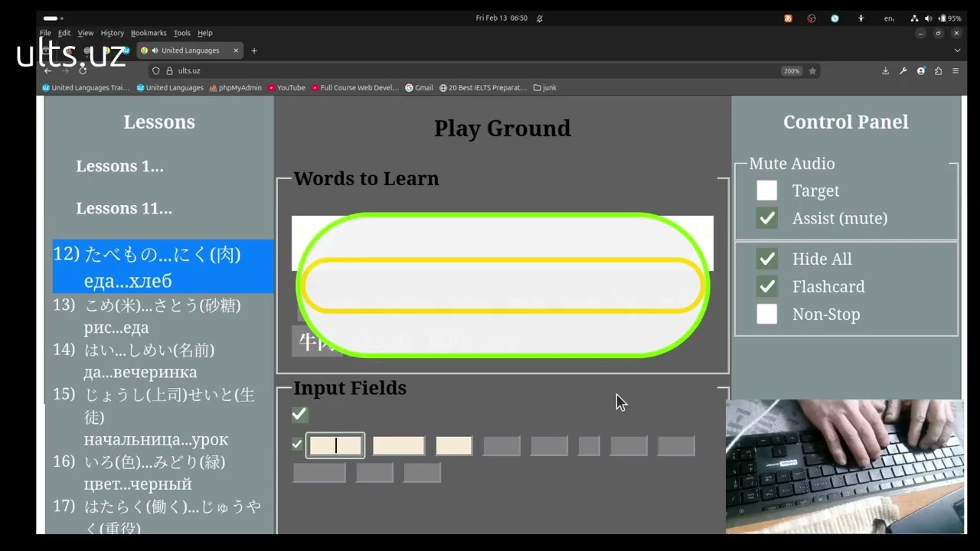Open the Bookmarks menu
The image size is (980, 551).
(x=149, y=33)
